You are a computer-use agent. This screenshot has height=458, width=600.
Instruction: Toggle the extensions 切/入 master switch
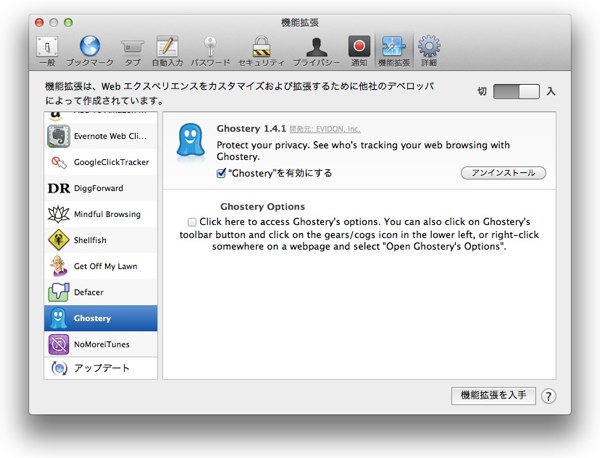pyautogui.click(x=516, y=92)
